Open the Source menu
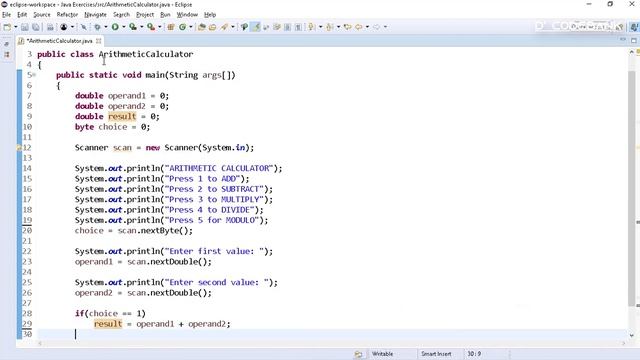The width and height of the screenshot is (640, 360). click(x=42, y=15)
